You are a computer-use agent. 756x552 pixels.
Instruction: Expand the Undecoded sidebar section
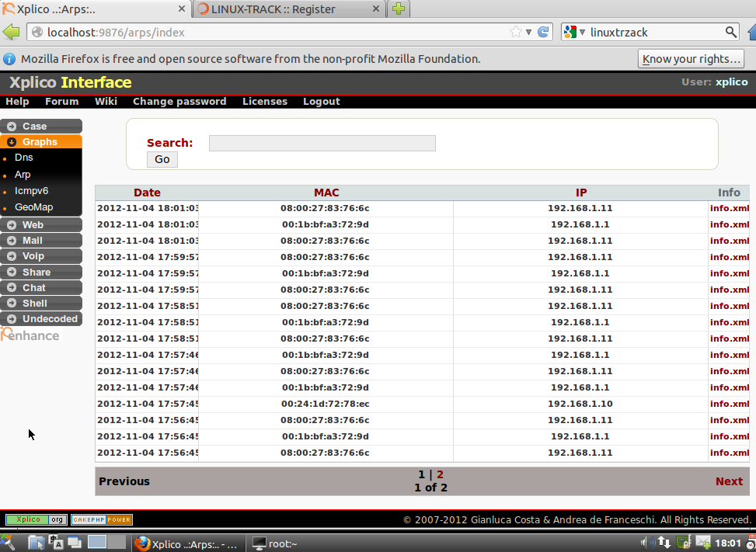click(41, 319)
